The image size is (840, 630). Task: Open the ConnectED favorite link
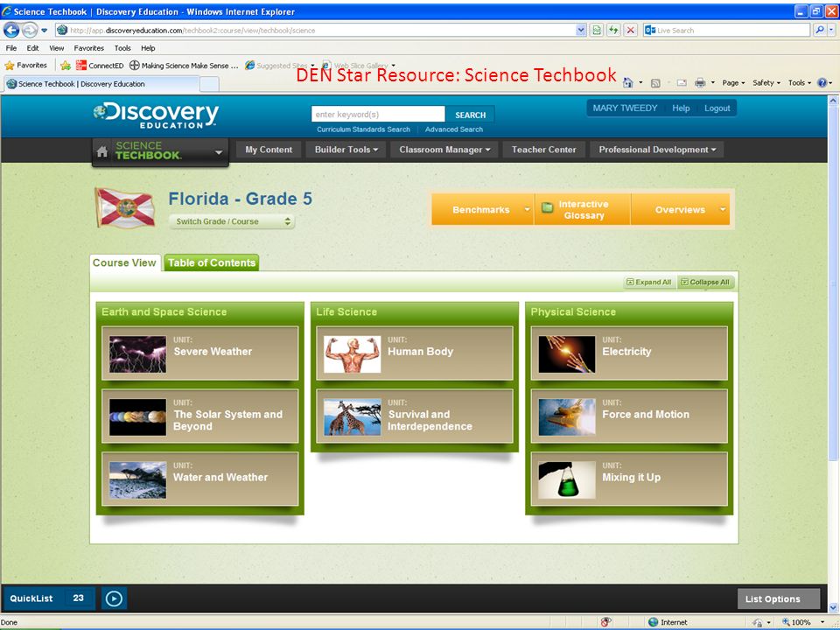100,66
